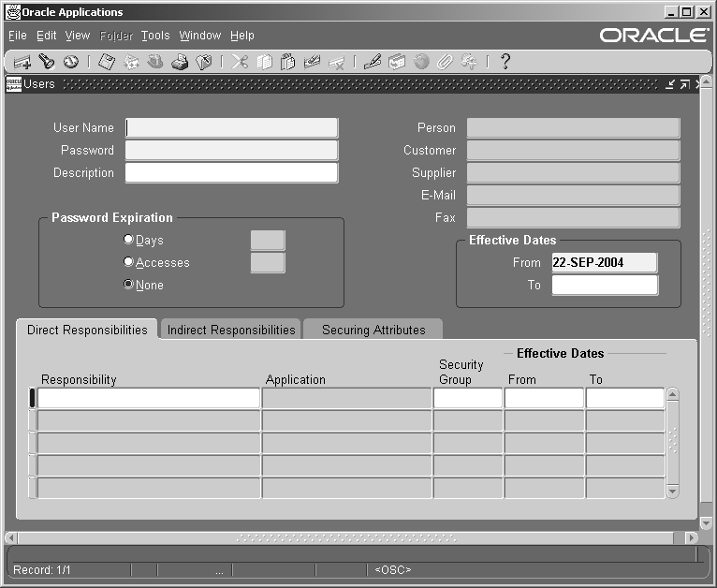Open the Window menu
Screen dimensions: 717x588
pos(200,36)
